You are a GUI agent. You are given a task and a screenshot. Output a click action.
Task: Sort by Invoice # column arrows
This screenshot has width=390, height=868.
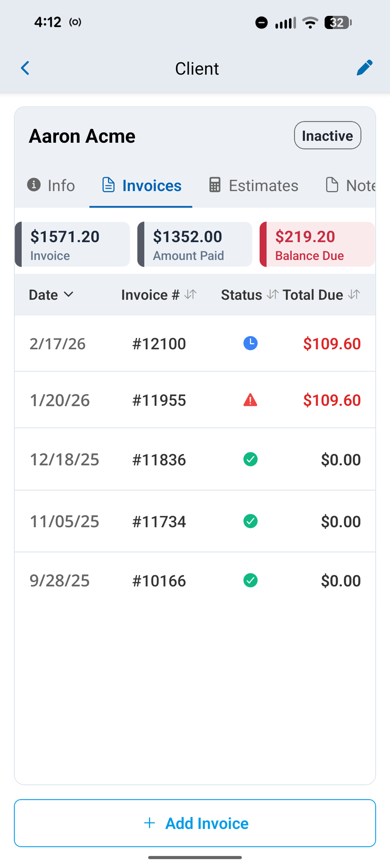[190, 294]
